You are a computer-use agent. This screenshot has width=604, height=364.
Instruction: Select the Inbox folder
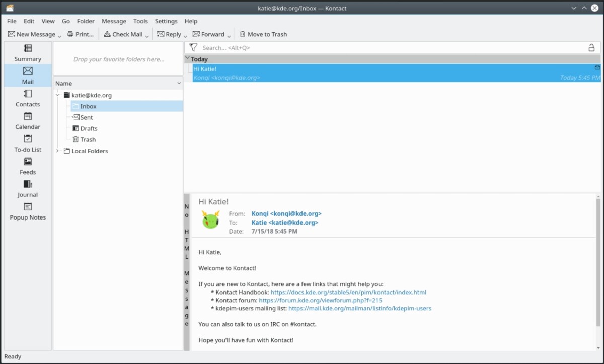pyautogui.click(x=126, y=106)
